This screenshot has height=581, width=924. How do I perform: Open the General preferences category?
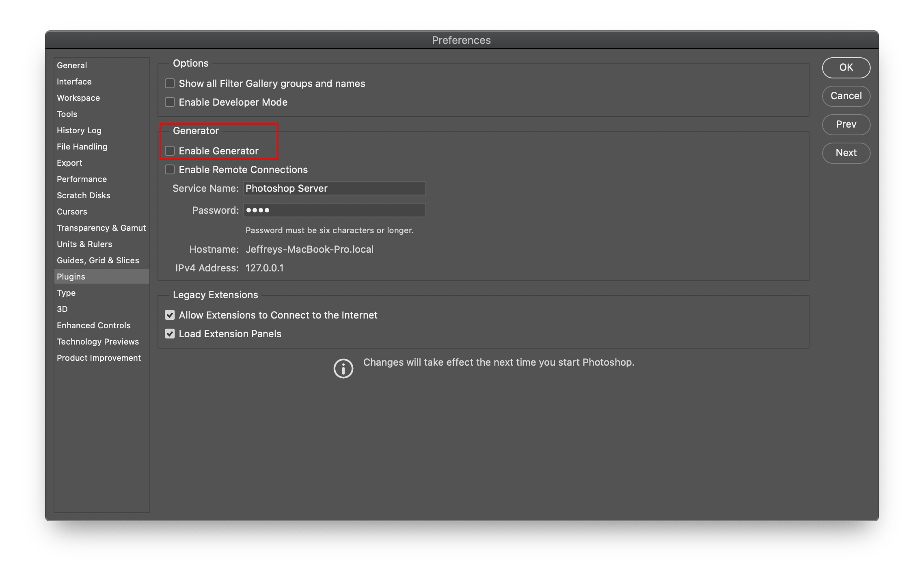click(72, 65)
